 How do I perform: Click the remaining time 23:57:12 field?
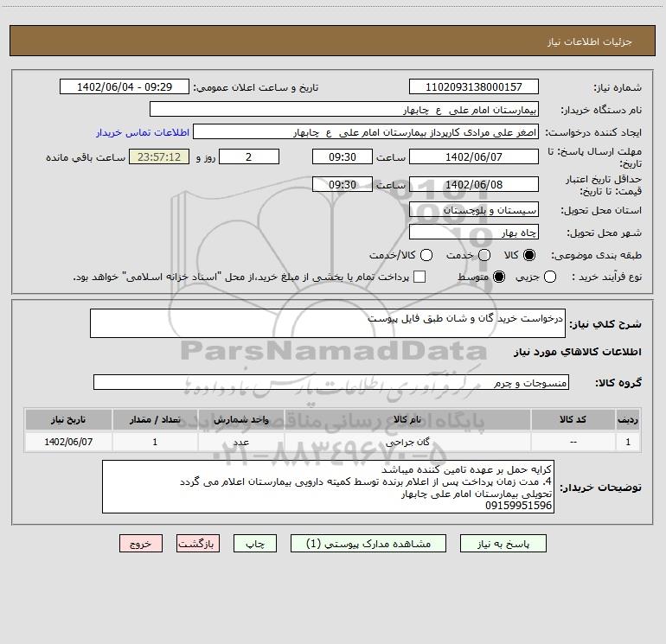[x=159, y=156]
